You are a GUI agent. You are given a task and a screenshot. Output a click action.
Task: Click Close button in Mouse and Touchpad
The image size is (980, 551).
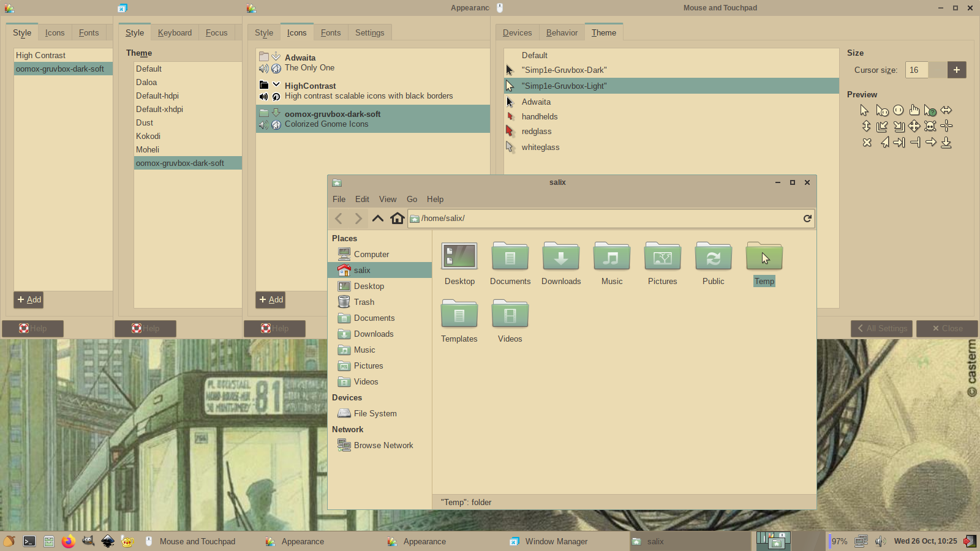[947, 328]
